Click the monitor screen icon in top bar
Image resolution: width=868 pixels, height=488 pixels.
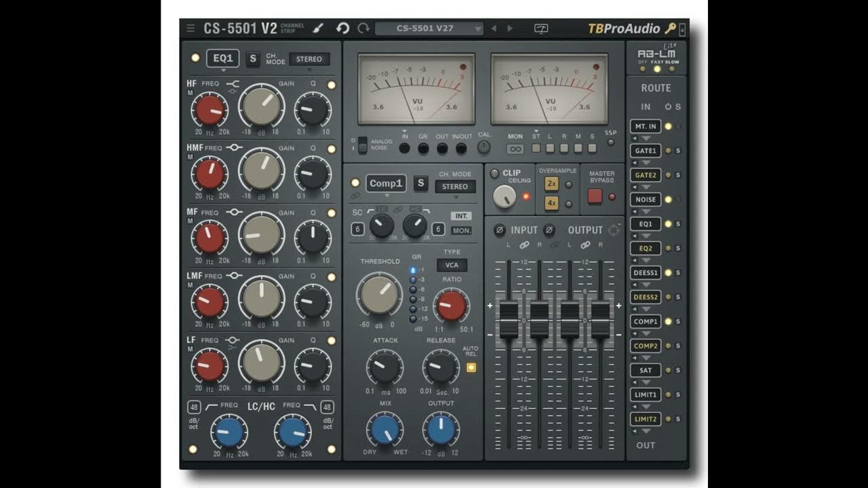click(541, 28)
